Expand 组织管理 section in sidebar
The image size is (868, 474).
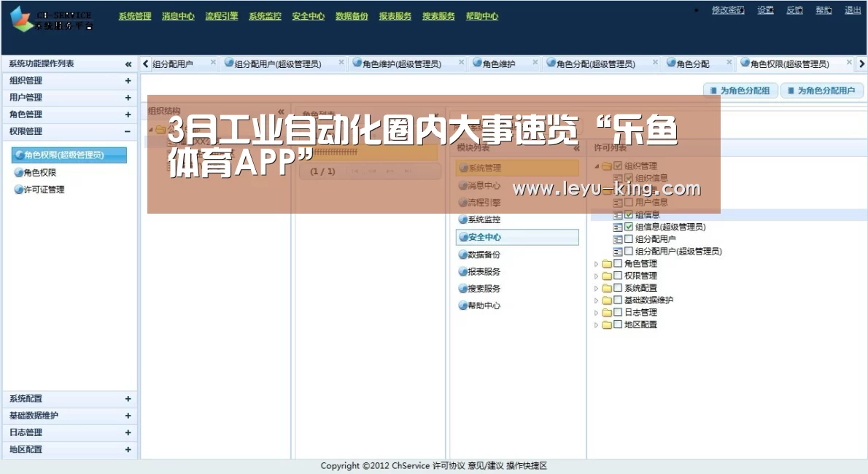pos(128,81)
